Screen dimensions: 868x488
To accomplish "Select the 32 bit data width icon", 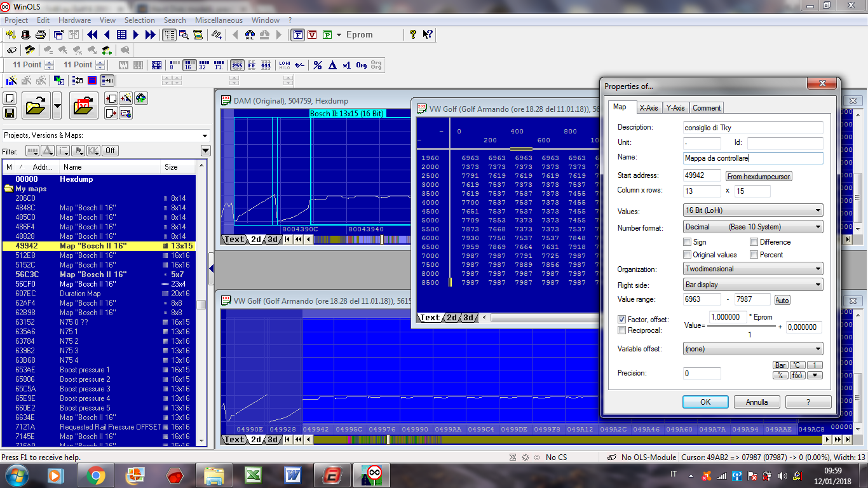I will point(203,65).
